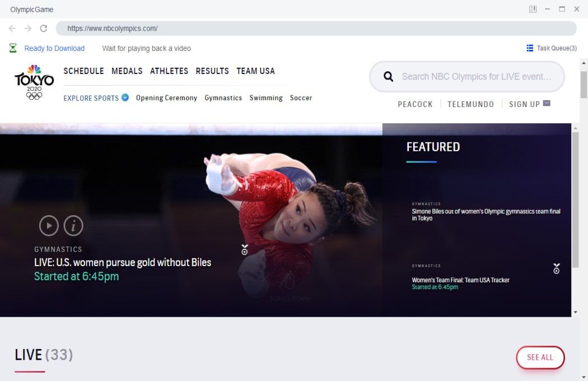Click the search magnifier icon
Viewport: 588px width, 381px height.
[x=389, y=77]
